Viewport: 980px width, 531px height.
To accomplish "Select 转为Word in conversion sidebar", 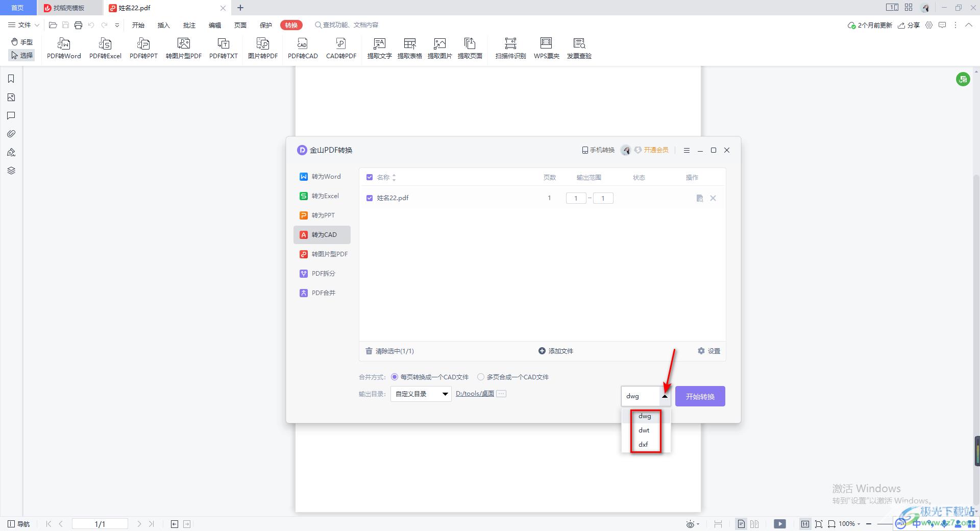I will (x=322, y=177).
